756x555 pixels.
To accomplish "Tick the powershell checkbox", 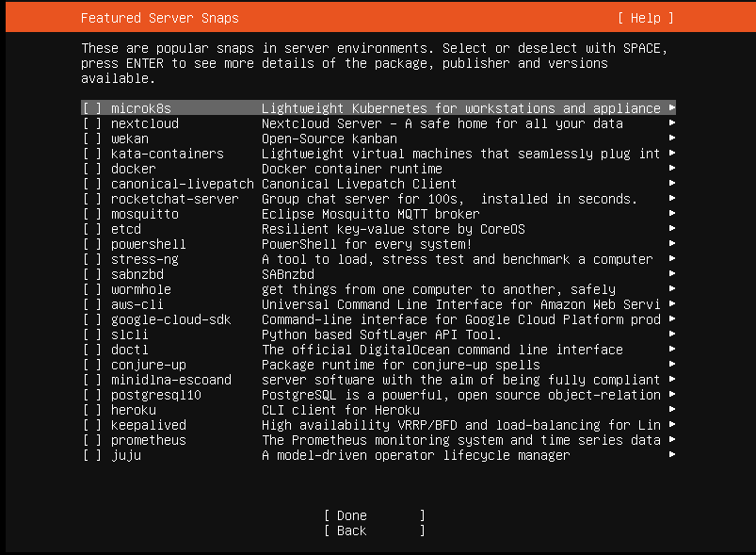I will coord(92,244).
